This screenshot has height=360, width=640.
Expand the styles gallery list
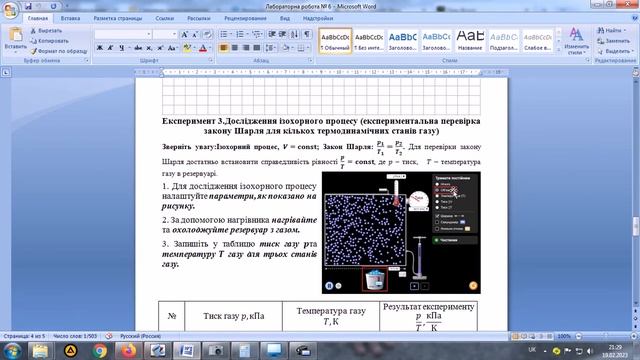(x=559, y=50)
